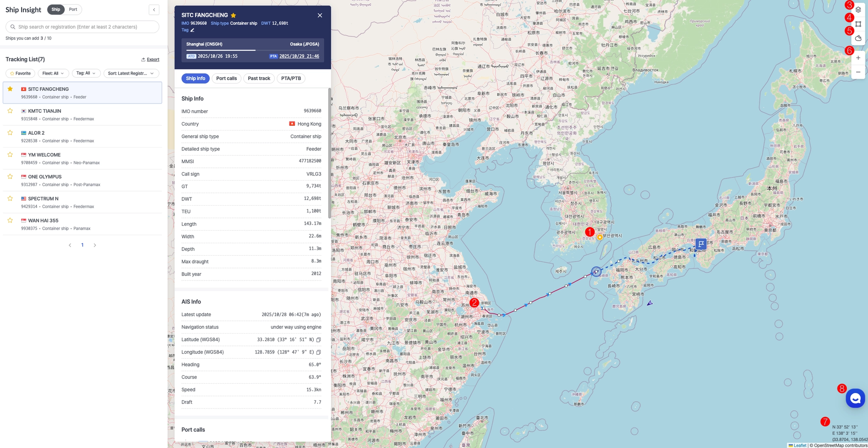Open the PTA 2025/10/29 21:46 link

pos(299,56)
